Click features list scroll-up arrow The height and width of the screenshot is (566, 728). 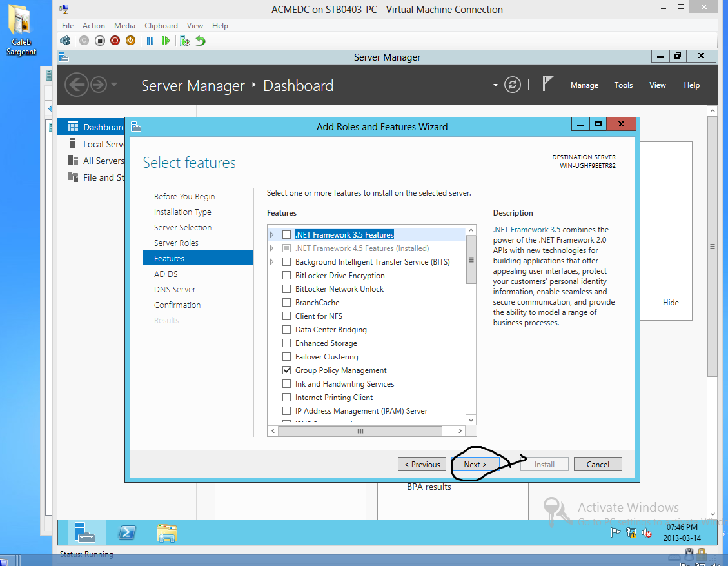(471, 230)
